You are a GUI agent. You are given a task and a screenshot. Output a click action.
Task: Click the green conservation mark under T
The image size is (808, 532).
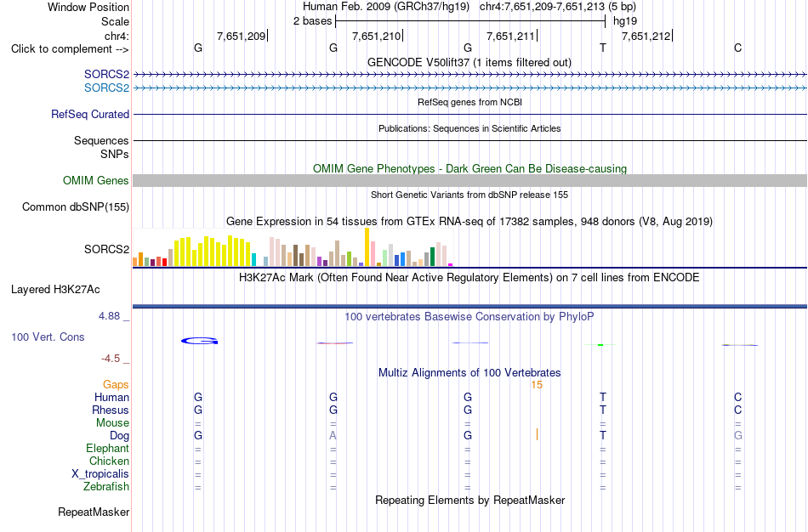[600, 344]
